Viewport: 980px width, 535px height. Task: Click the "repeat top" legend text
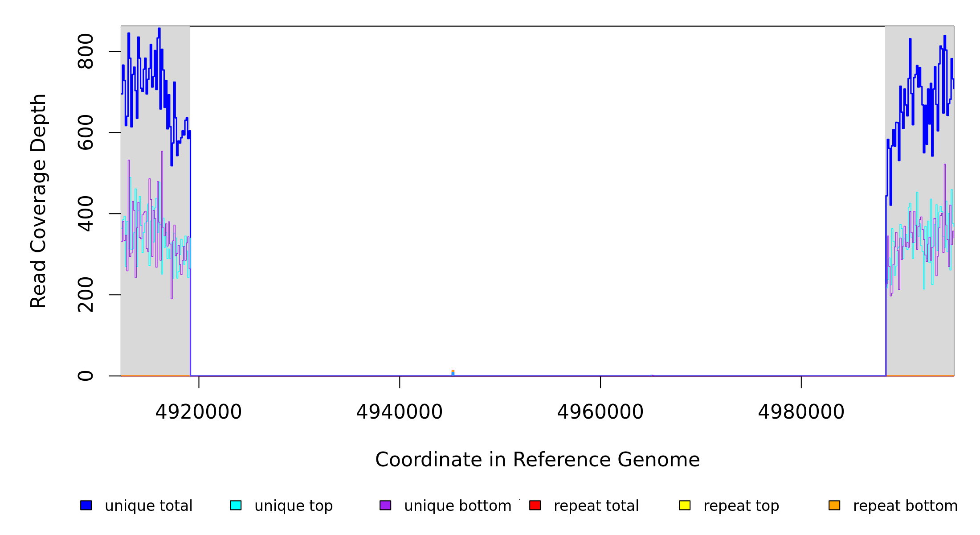point(741,506)
